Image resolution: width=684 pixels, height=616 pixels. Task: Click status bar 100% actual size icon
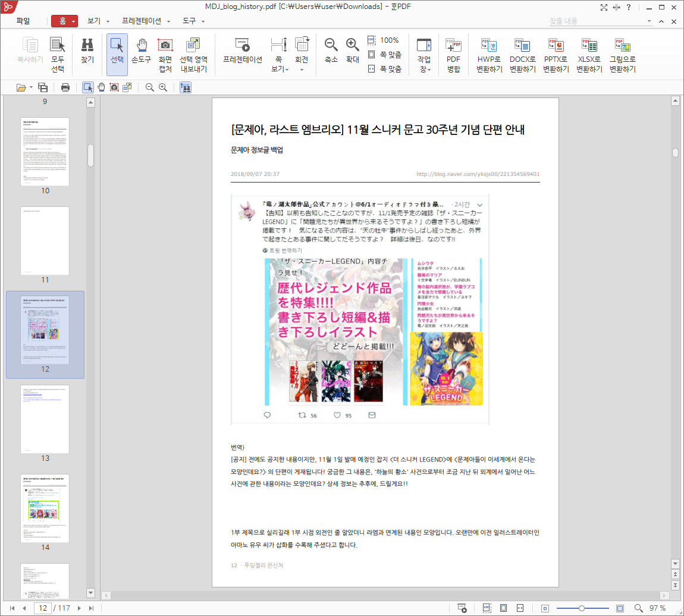click(487, 608)
